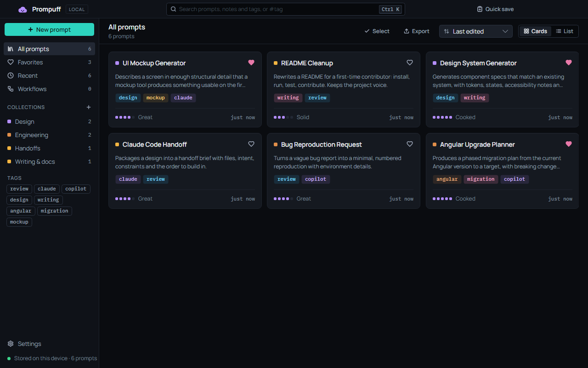Filter by angular tag in sidebar

pyautogui.click(x=21, y=211)
